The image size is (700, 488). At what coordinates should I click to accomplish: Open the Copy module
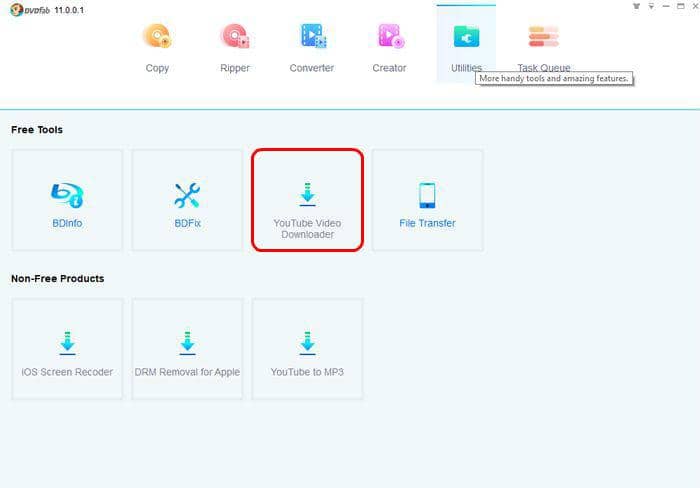157,48
